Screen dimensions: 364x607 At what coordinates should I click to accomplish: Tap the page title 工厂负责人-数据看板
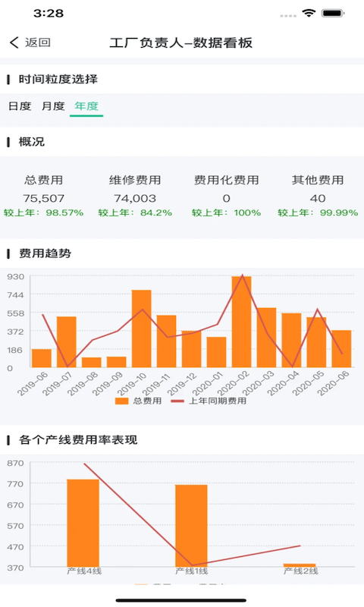(x=181, y=42)
